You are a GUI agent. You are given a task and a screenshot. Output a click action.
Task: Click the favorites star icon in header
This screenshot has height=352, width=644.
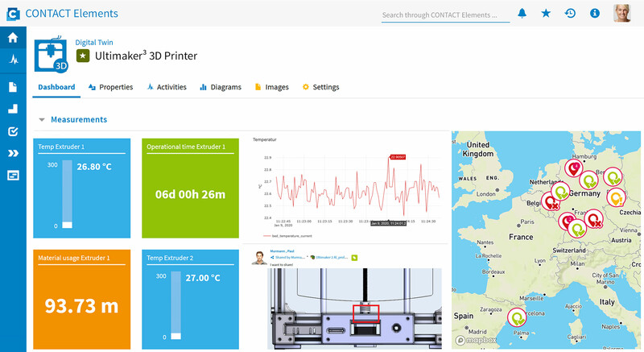pyautogui.click(x=546, y=13)
